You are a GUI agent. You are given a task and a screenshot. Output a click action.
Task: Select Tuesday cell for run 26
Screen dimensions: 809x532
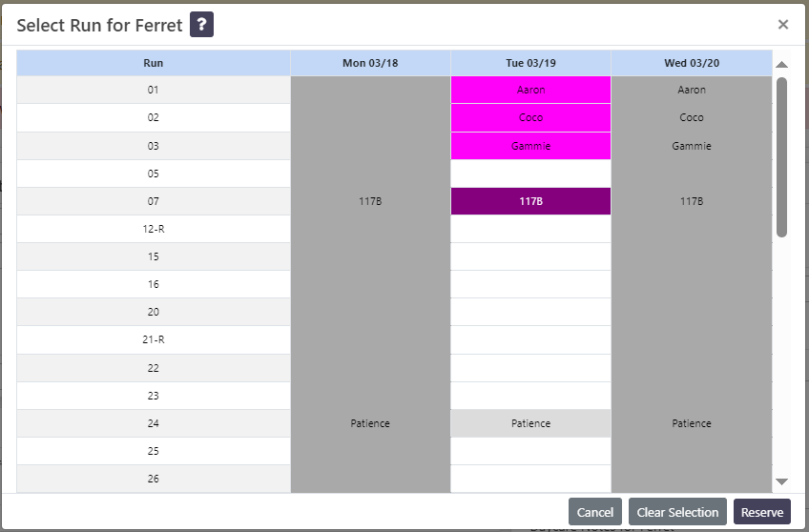[x=530, y=479]
